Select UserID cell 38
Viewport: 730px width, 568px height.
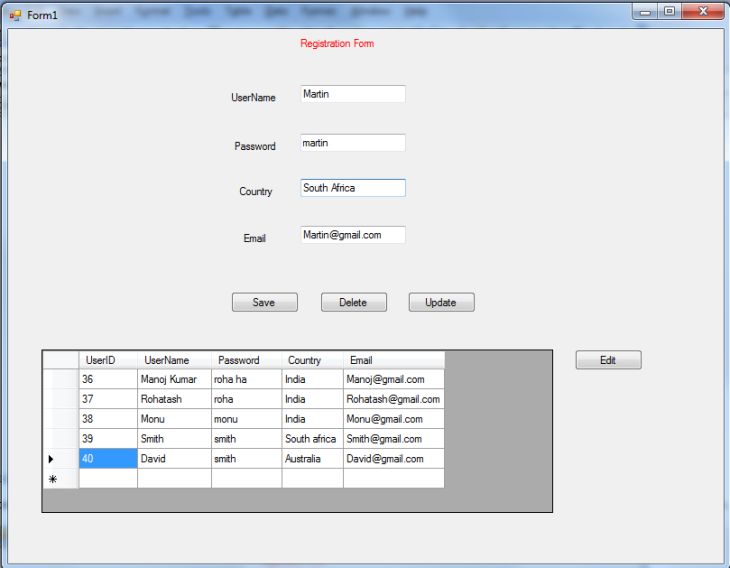pyautogui.click(x=108, y=419)
